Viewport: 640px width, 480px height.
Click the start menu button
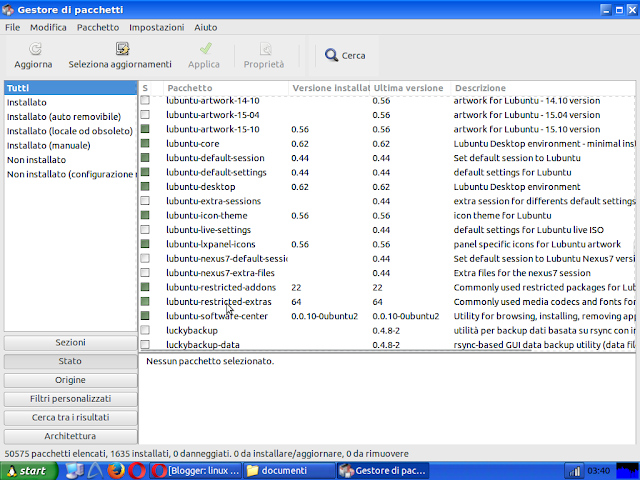[29, 471]
